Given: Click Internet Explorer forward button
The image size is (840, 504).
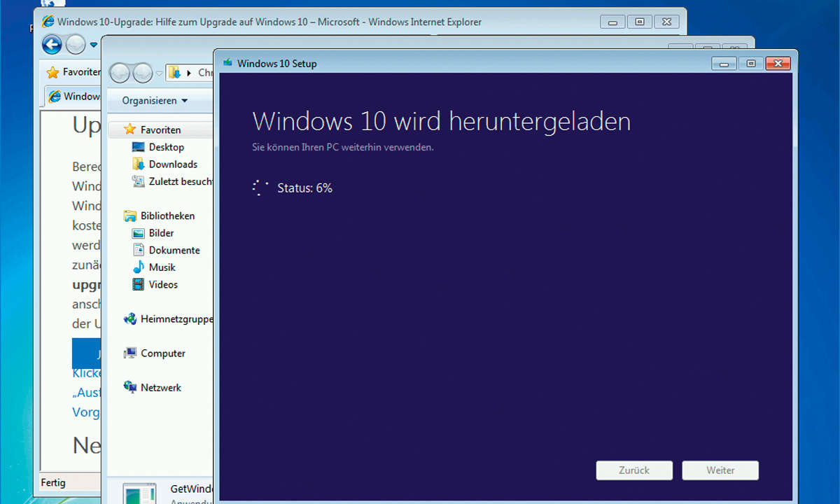Looking at the screenshot, I should click(x=75, y=45).
